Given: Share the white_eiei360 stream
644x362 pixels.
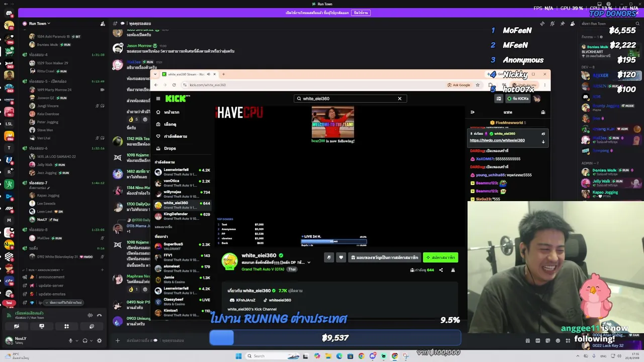Looking at the screenshot, I should [441, 270].
